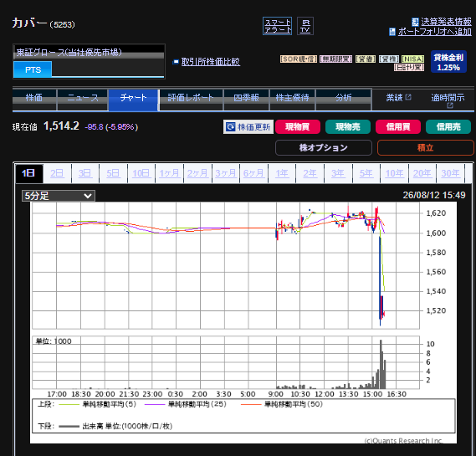Click the refresh icon in 株価更新
The image size is (476, 456).
[231, 126]
